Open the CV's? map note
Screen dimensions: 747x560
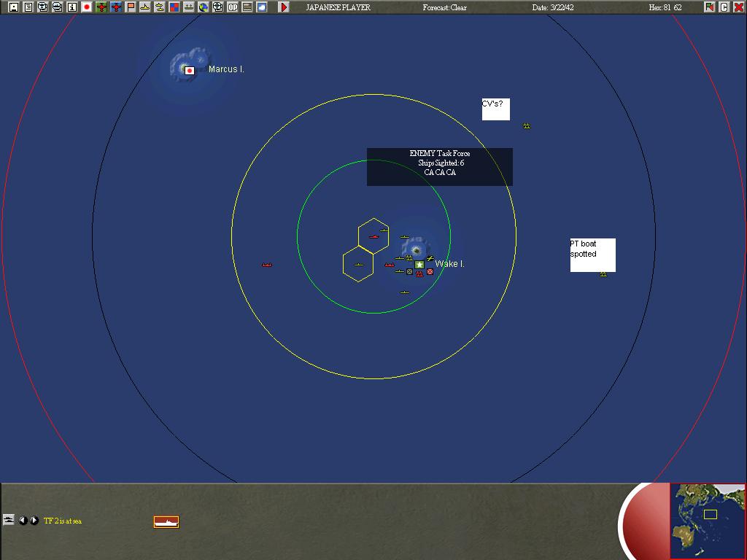click(496, 109)
